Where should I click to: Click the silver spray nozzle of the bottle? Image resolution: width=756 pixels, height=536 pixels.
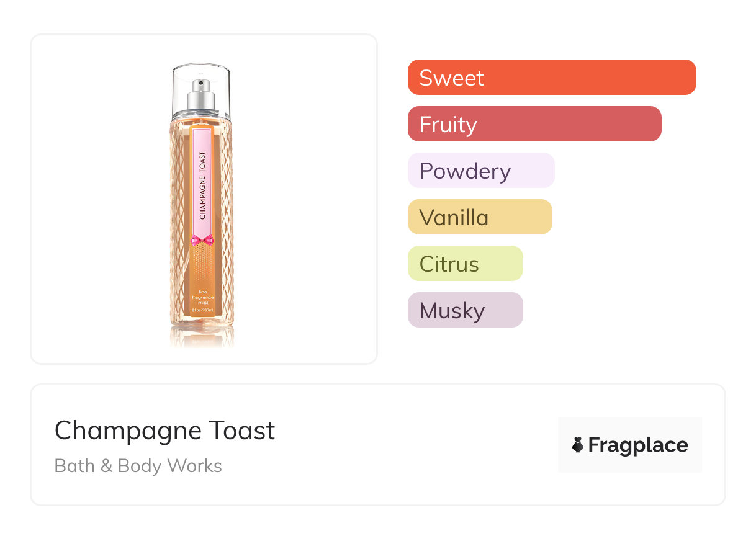[x=202, y=94]
